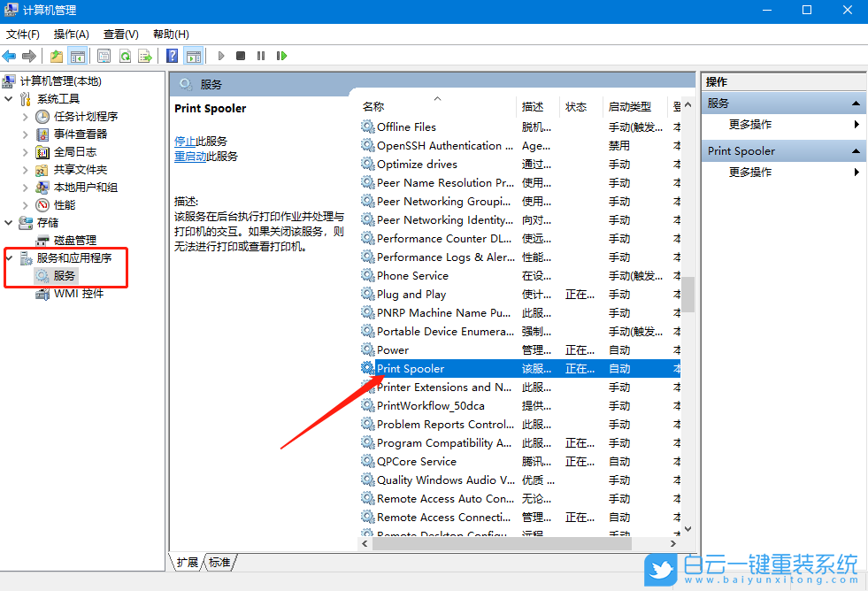
Task: Switch to the 标准 tab
Action: [219, 562]
